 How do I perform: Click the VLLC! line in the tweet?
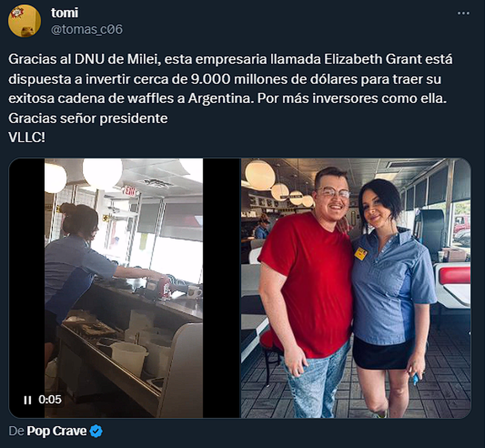(x=27, y=137)
